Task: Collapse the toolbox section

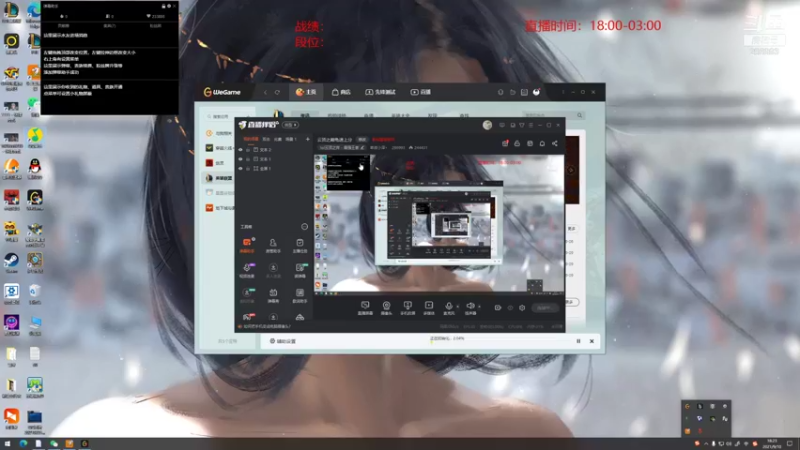Action: [x=305, y=227]
